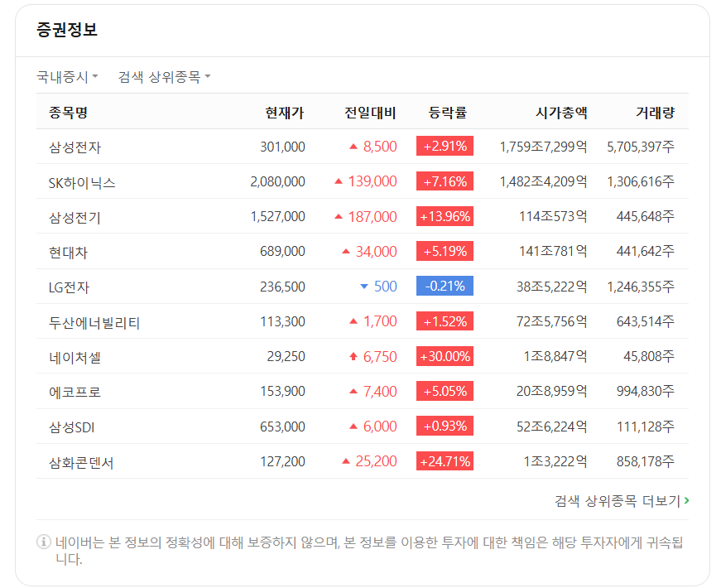The height and width of the screenshot is (588, 721).
Task: Click the 6,750 change value for 네이처셀
Action: click(380, 357)
